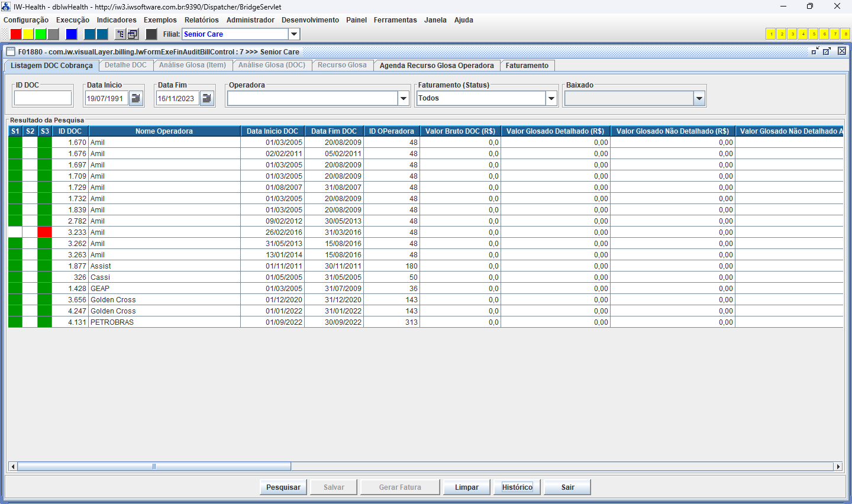852x504 pixels.
Task: Click the Valor Bruto DOC (R$) column header
Action: click(460, 131)
